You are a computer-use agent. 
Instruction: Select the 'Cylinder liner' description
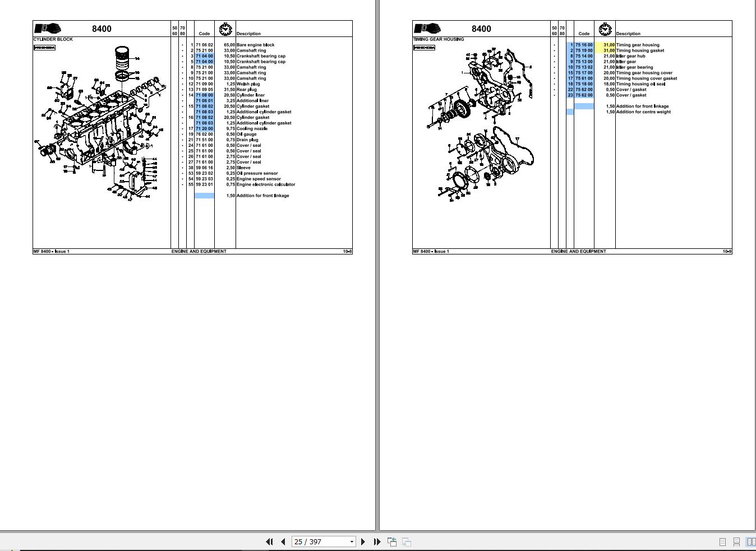pyautogui.click(x=251, y=95)
